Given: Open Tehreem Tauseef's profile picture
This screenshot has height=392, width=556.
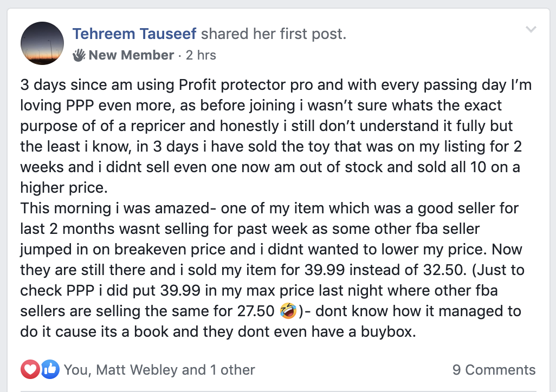Looking at the screenshot, I should coord(42,43).
